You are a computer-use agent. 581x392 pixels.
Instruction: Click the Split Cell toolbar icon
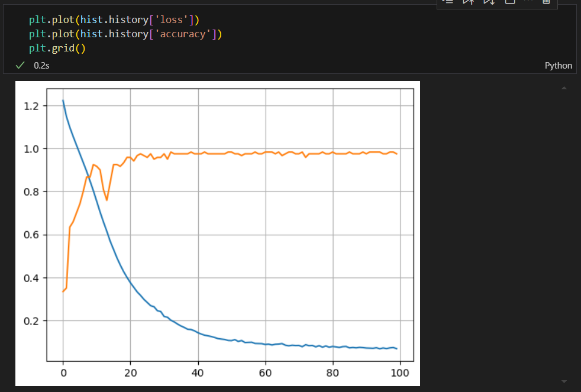510,1
